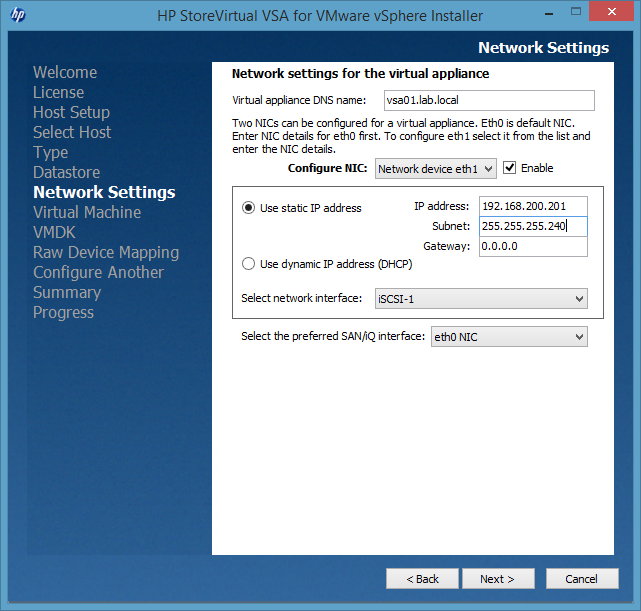Click the Back button
641x611 pixels.
click(x=422, y=579)
